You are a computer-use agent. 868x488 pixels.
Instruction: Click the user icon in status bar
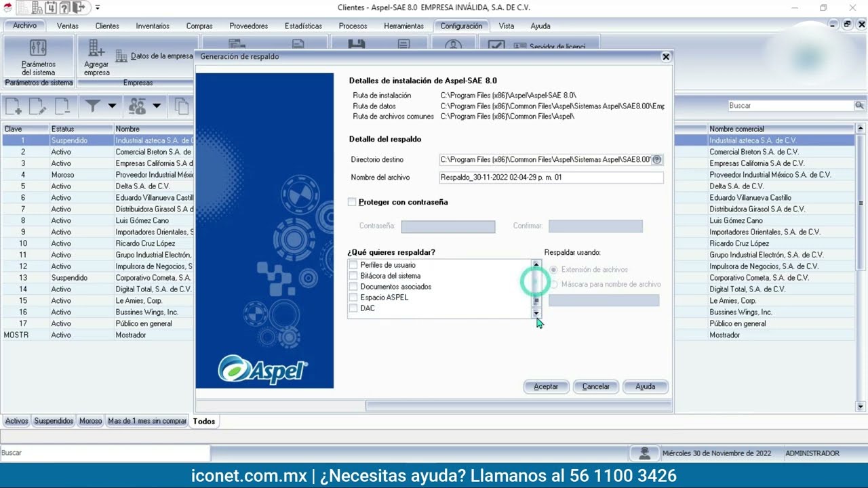[644, 453]
